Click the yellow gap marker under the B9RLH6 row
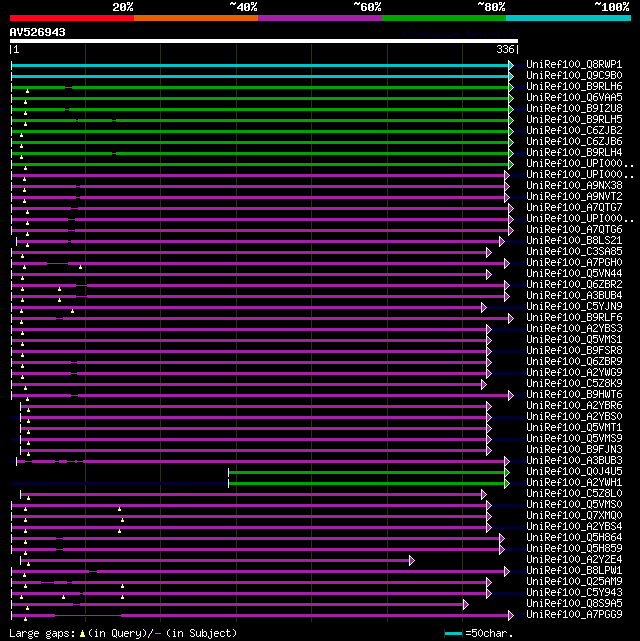The height and width of the screenshot is (641, 640). coord(27,91)
